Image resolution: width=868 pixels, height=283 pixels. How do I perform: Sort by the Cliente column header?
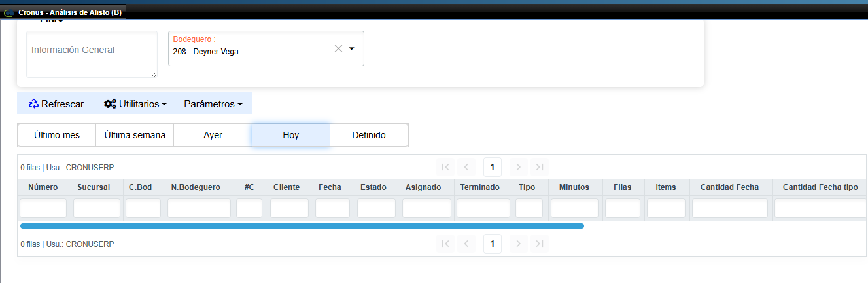pyautogui.click(x=289, y=187)
